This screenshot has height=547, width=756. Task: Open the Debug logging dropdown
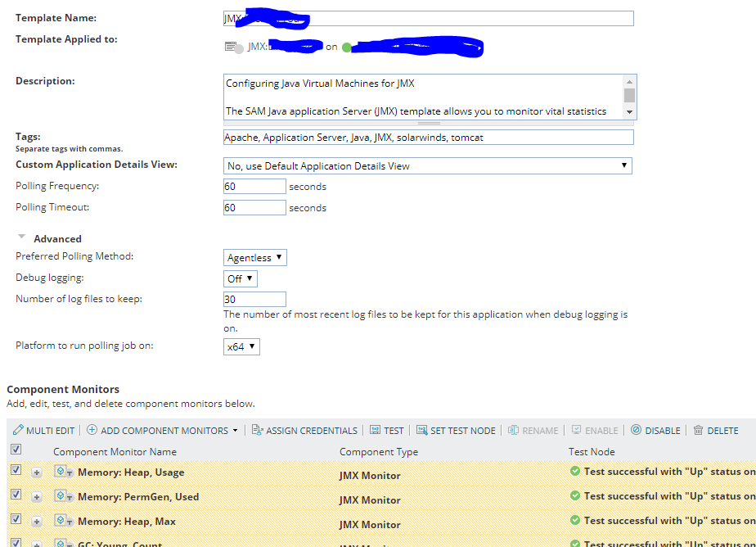pyautogui.click(x=240, y=278)
